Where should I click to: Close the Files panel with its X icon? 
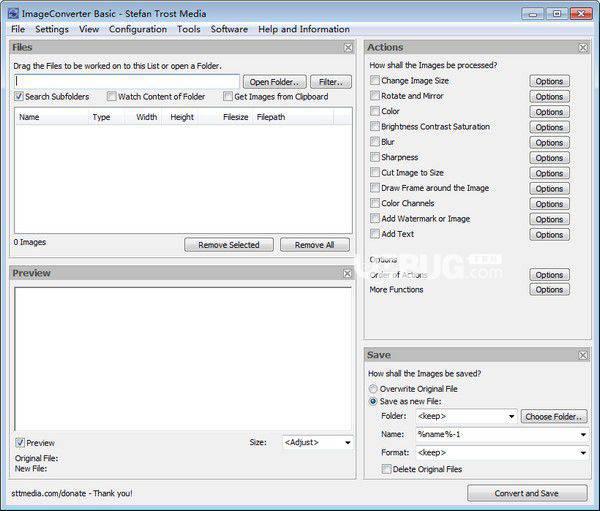tap(348, 47)
